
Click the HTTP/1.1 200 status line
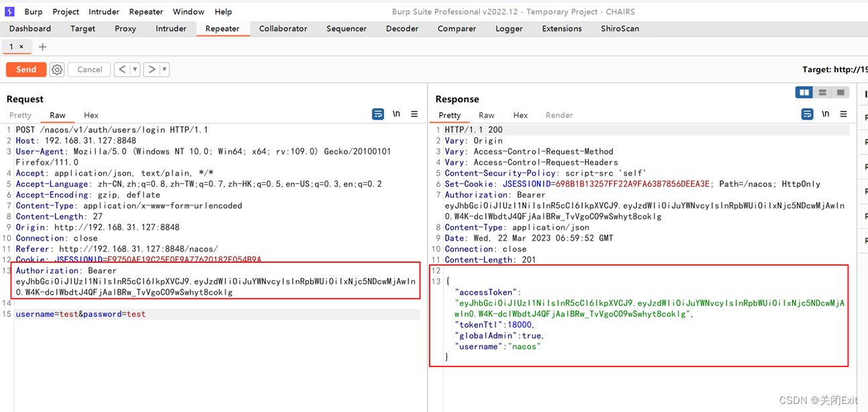(473, 130)
